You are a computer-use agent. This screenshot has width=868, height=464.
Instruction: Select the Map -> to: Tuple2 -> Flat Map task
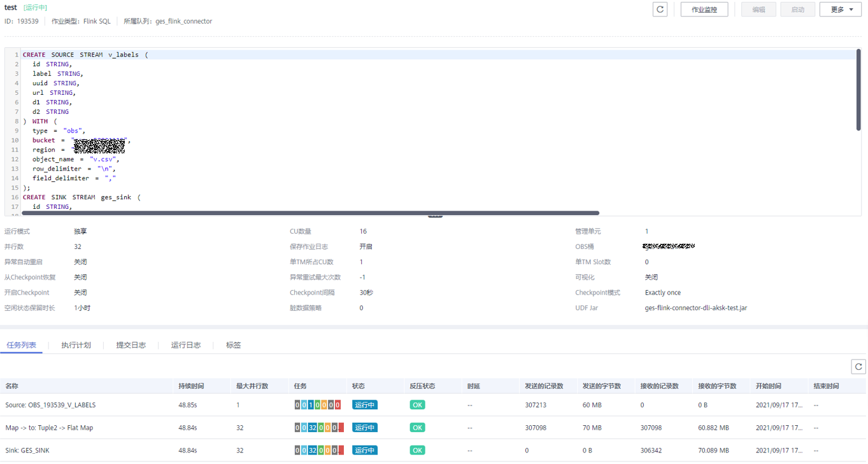[x=49, y=428]
